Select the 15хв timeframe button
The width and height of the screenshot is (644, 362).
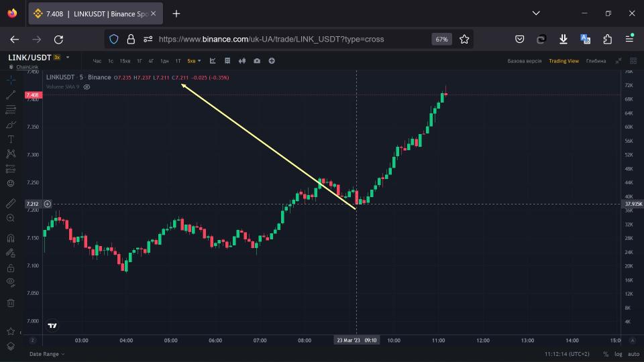[x=125, y=61]
